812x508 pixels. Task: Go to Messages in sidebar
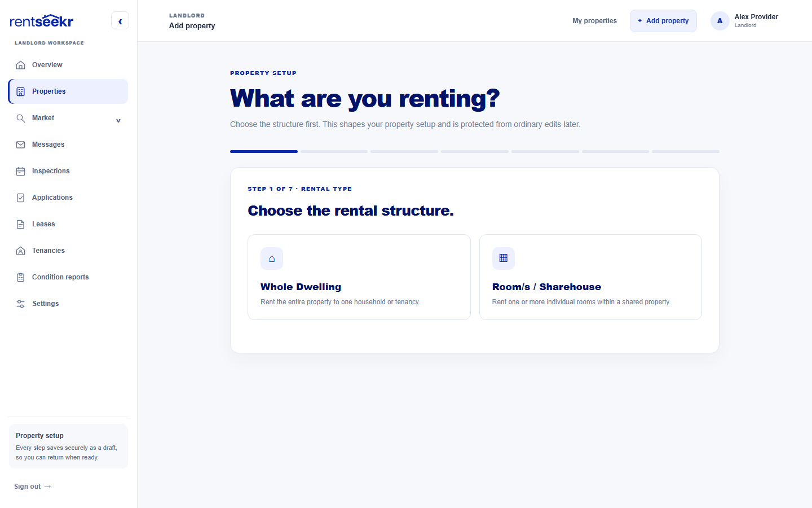(x=68, y=144)
